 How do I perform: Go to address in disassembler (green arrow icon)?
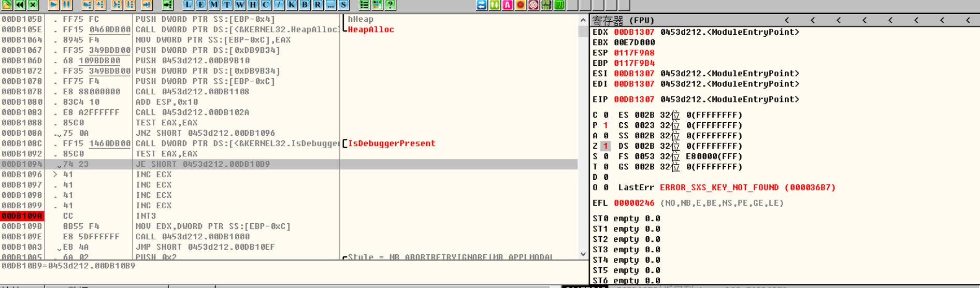167,5
